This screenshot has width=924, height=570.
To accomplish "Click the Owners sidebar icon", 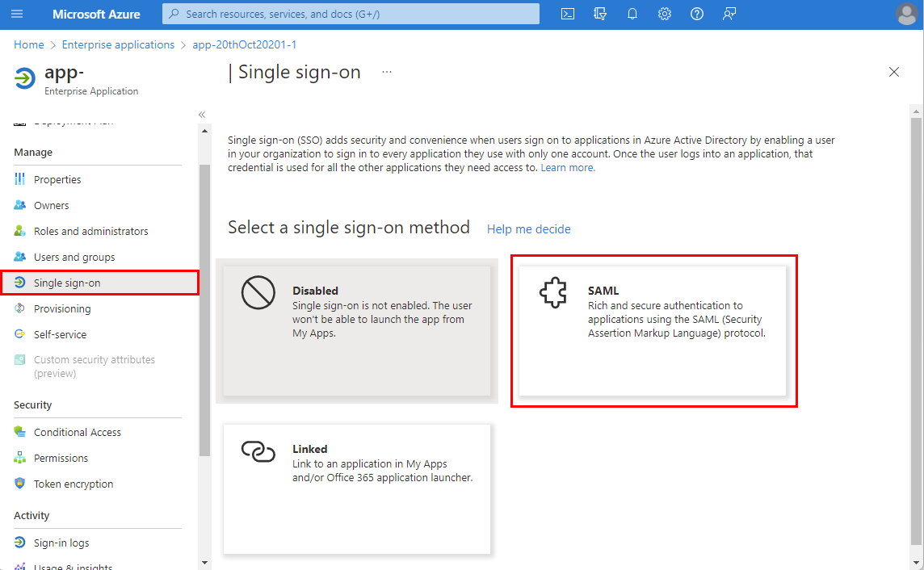I will [x=20, y=205].
